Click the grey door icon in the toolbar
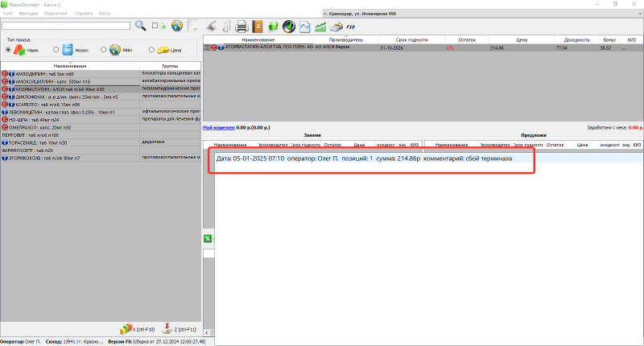644x346 pixels. click(226, 27)
